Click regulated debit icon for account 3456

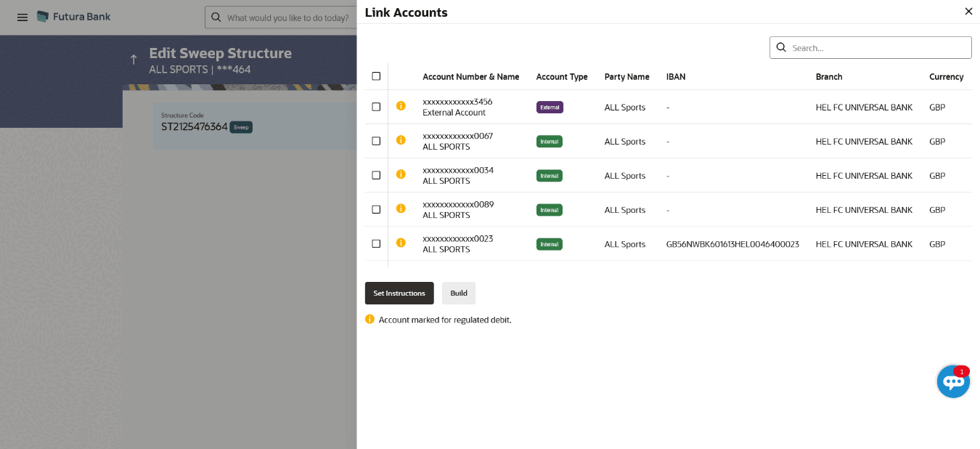(x=401, y=106)
